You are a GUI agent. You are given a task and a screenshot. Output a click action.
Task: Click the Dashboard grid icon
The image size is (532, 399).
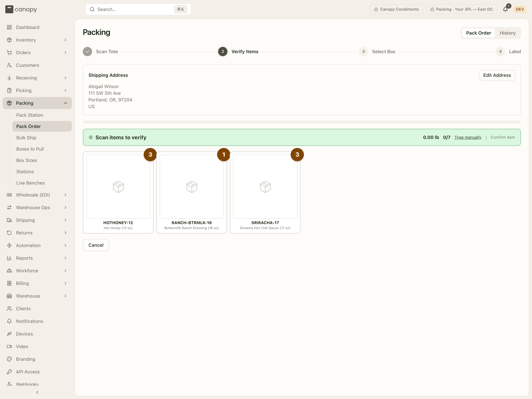9,27
